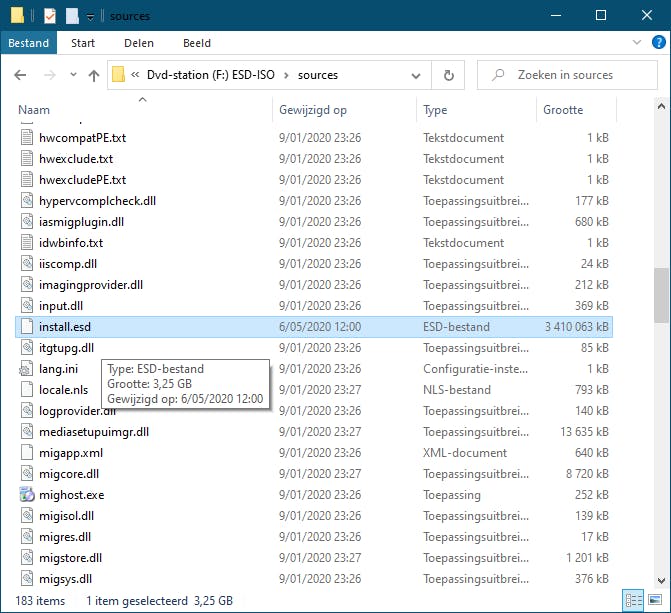Click the 3 410 063 kB size cell
The image size is (671, 613).
pyautogui.click(x=576, y=327)
